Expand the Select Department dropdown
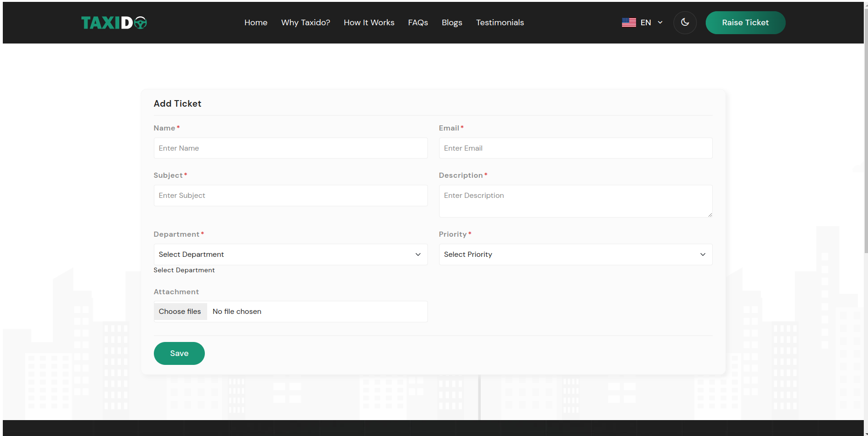 (290, 254)
